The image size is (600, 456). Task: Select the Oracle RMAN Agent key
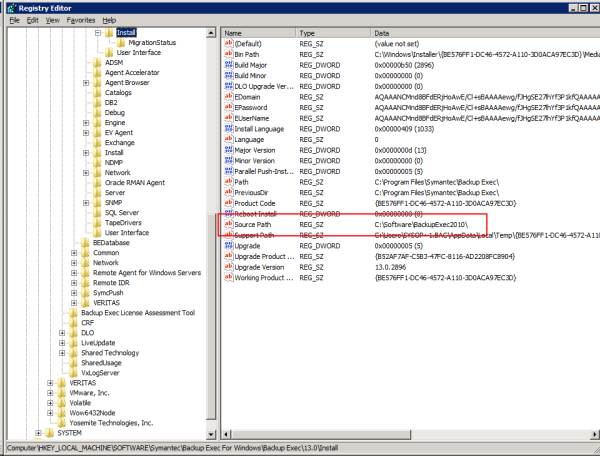135,182
